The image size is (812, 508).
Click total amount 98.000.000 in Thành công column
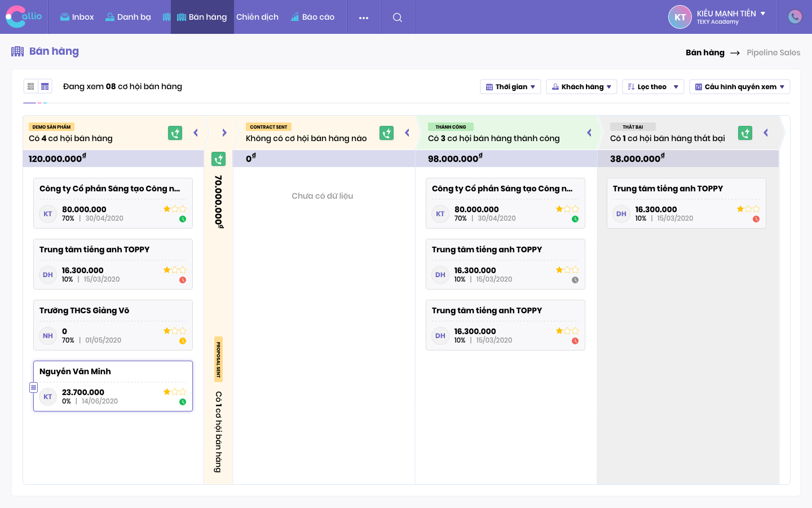(455, 159)
